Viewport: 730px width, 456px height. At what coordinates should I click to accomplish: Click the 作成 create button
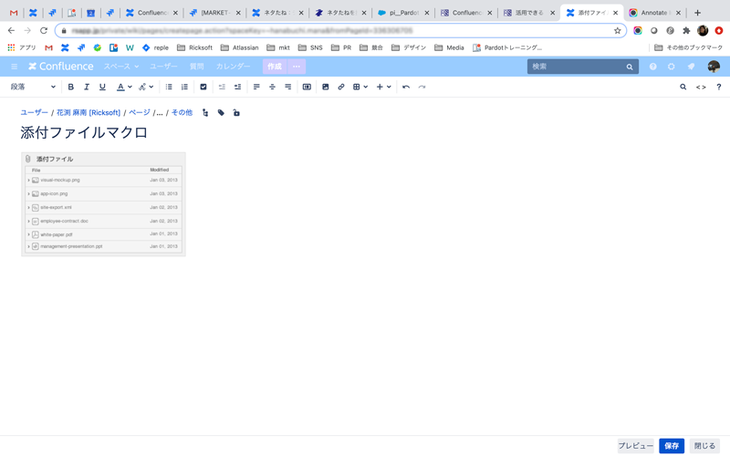pyautogui.click(x=275, y=67)
